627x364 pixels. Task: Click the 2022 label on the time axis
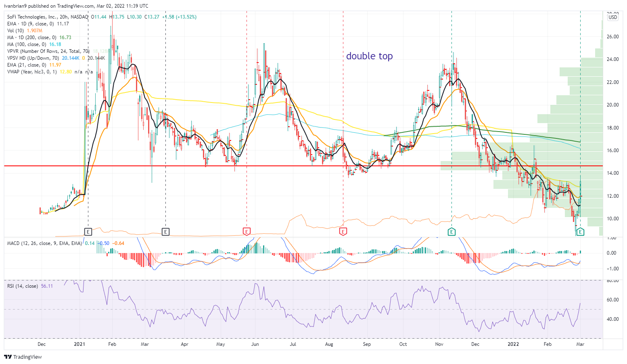(513, 344)
